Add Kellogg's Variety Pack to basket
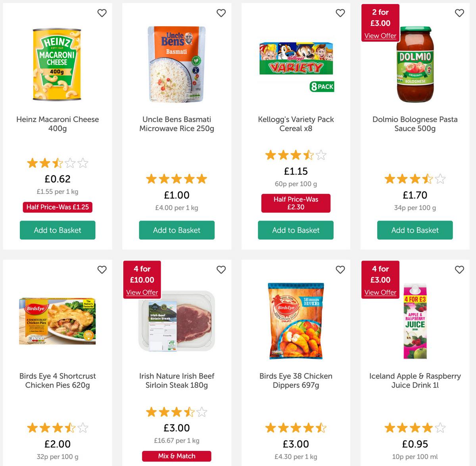The height and width of the screenshot is (466, 476). pos(296,230)
